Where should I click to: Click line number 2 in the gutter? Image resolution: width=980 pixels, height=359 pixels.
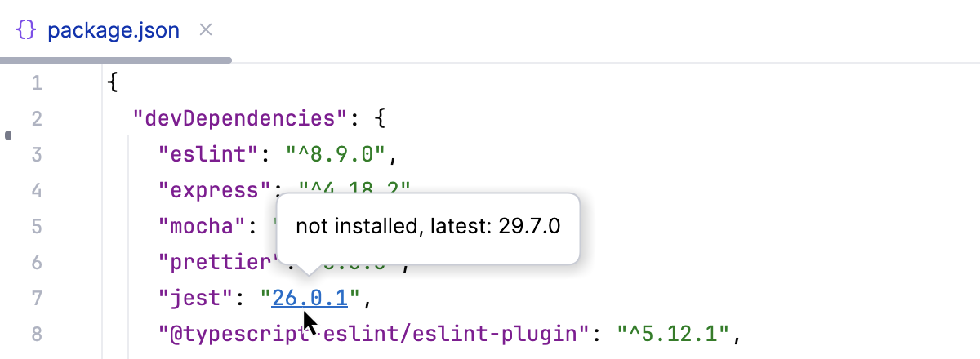pos(36,119)
